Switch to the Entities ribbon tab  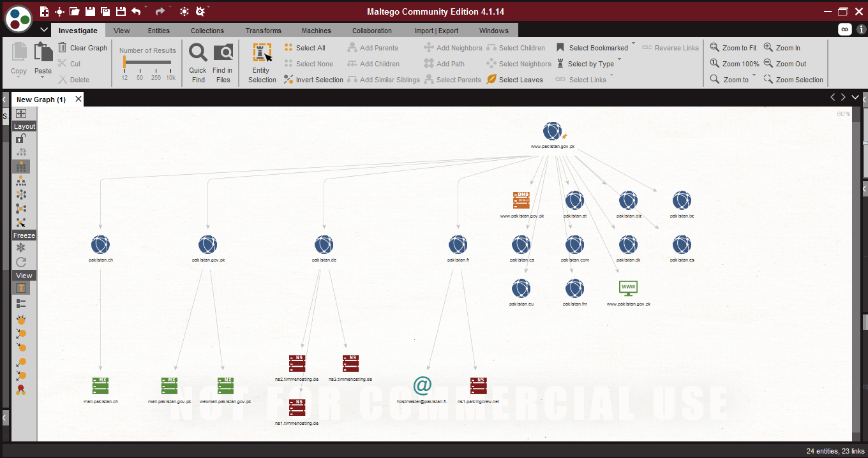coord(159,31)
